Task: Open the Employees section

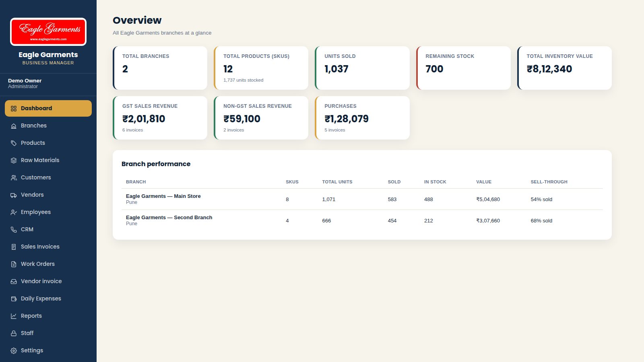Action: (x=48, y=212)
